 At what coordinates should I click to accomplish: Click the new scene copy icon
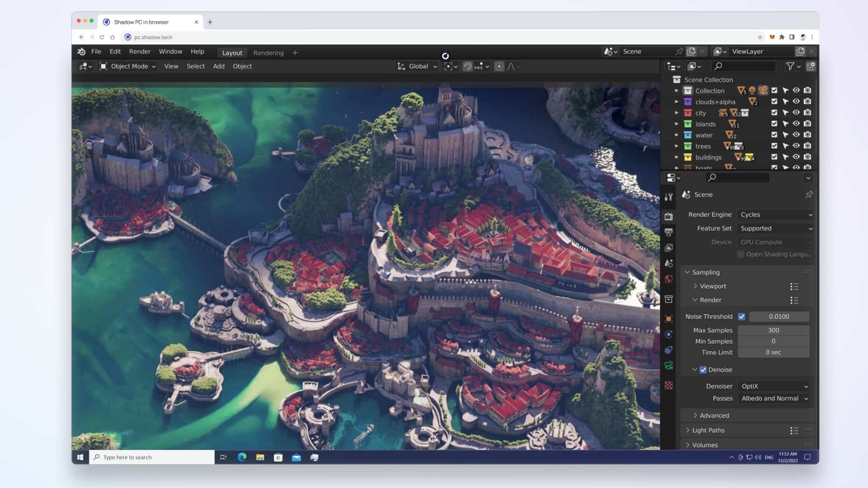pyautogui.click(x=691, y=51)
